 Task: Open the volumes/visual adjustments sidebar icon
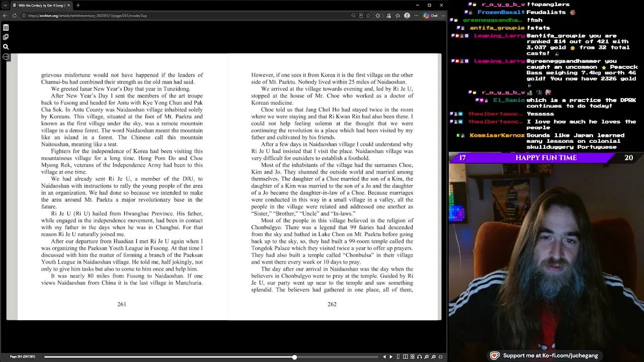coord(6,37)
